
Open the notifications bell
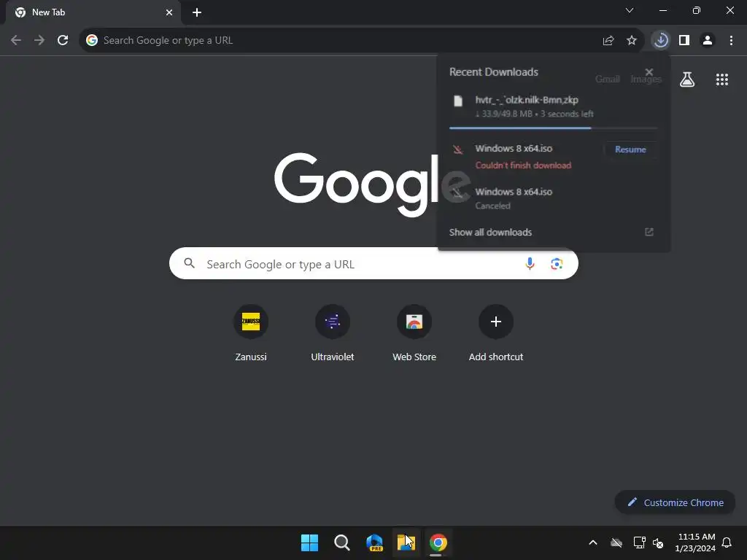pos(727,542)
